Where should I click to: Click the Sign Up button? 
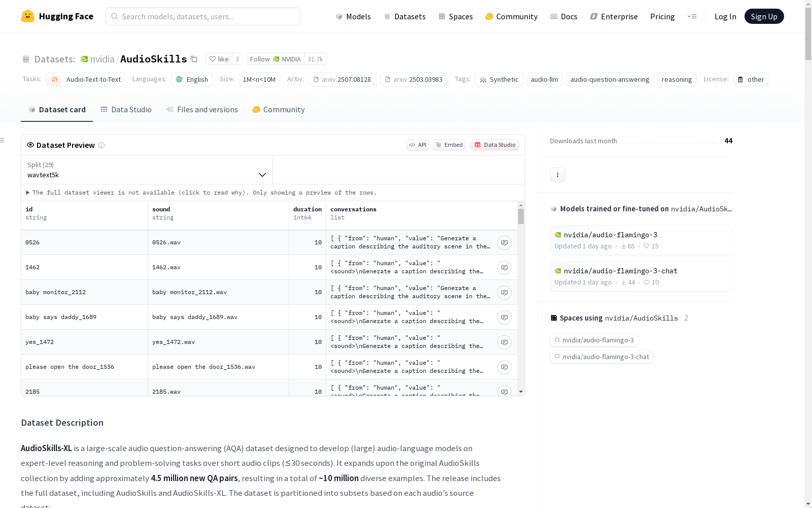click(764, 16)
